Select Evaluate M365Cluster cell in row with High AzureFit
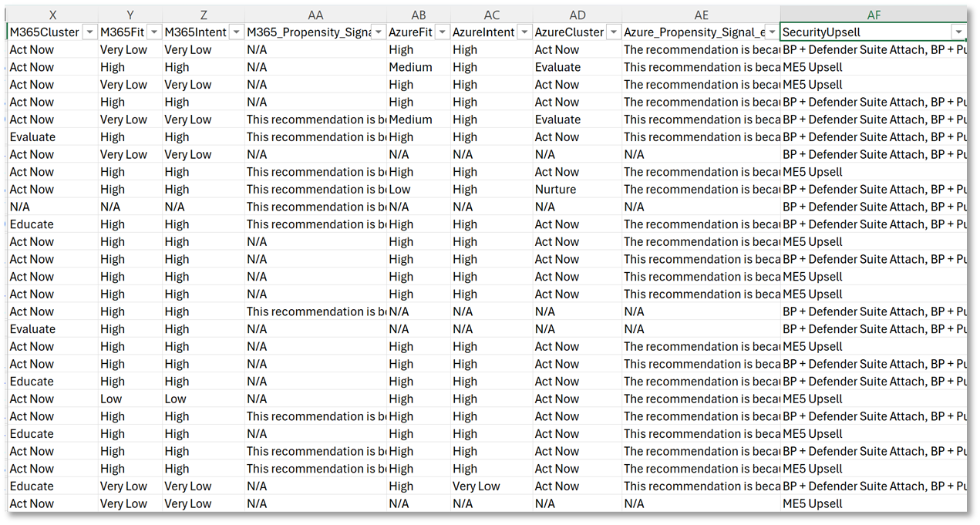Image resolution: width=980 pixels, height=525 pixels. point(52,136)
